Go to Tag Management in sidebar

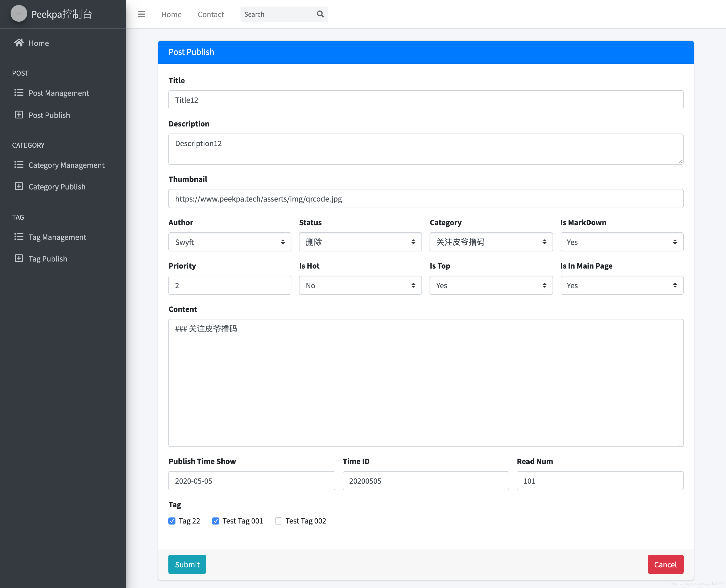(x=57, y=237)
